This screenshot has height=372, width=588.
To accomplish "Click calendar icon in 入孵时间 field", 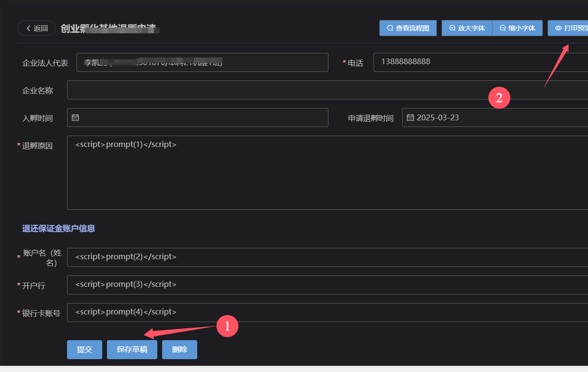I will (75, 117).
